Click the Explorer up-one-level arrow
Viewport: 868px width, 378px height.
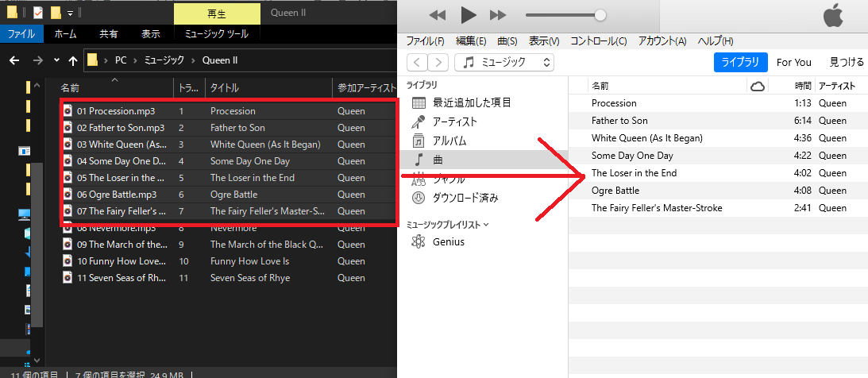[72, 60]
